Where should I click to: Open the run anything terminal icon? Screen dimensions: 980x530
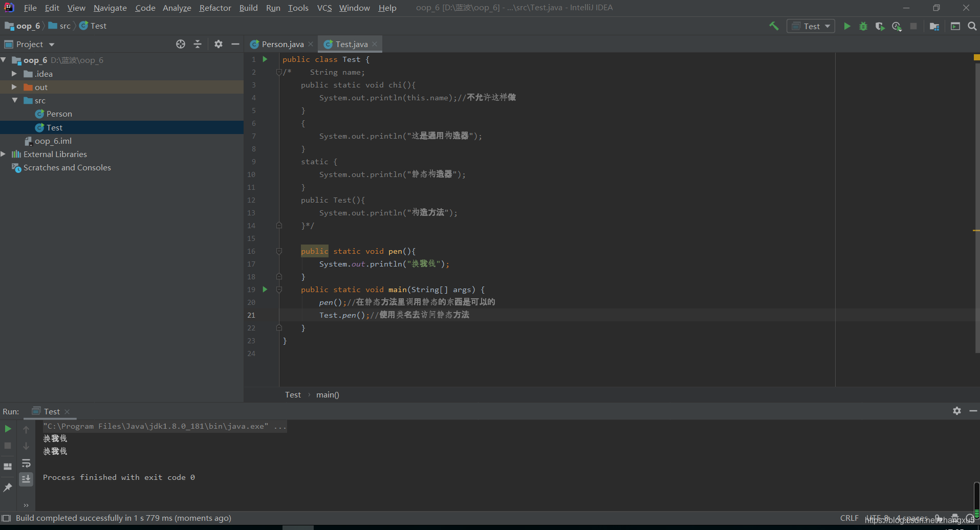955,26
